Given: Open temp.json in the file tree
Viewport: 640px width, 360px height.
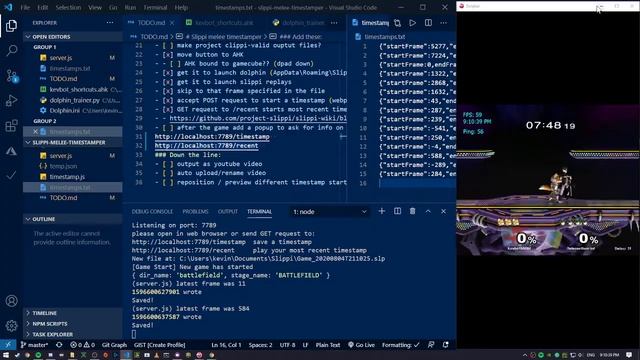Looking at the screenshot, I should click(73, 166).
